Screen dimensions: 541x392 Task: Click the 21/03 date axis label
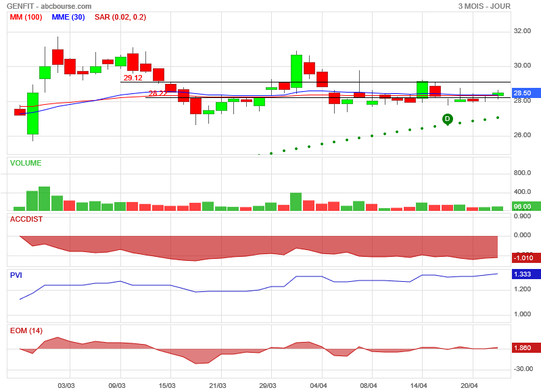[x=218, y=385]
